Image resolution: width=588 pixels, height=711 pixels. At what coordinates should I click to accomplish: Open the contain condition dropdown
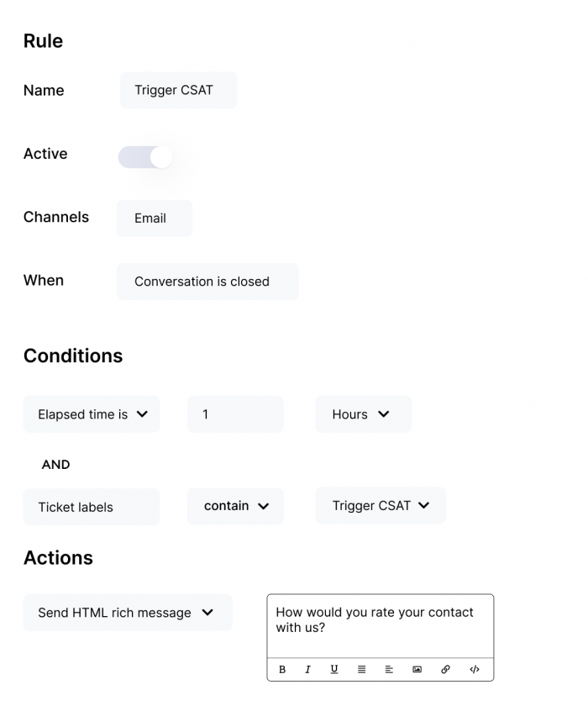(235, 506)
